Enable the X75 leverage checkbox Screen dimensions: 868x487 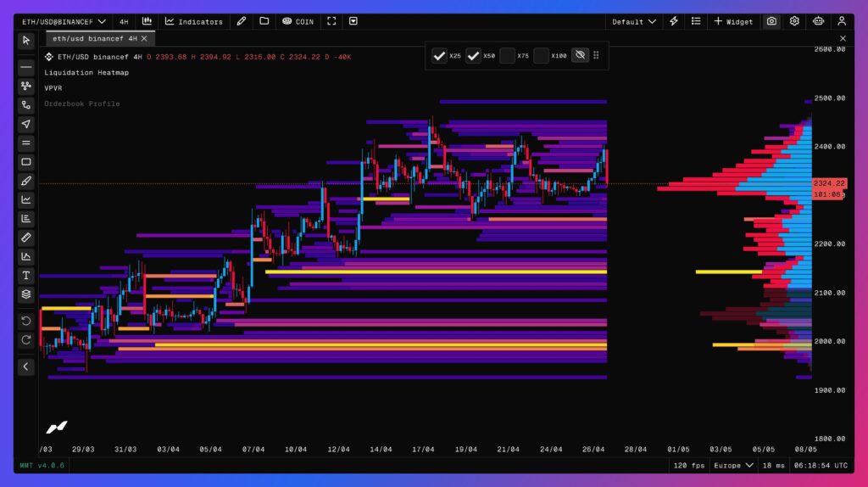tap(507, 56)
